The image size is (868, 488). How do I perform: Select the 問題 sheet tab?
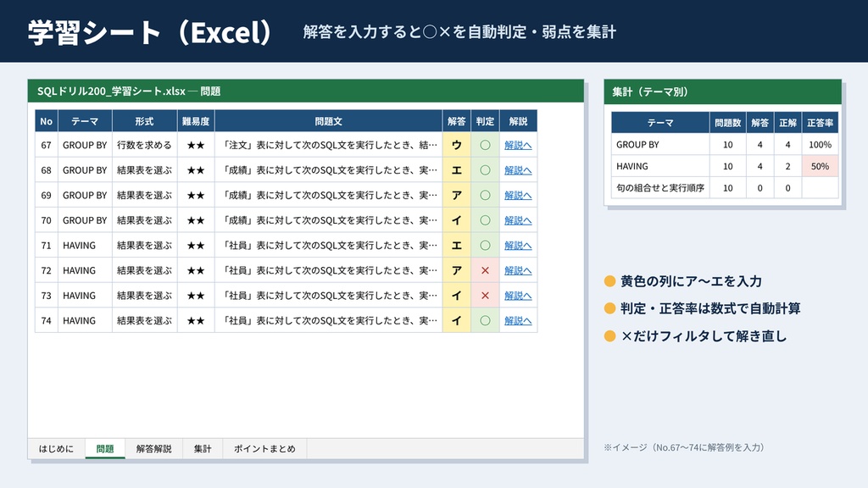coord(104,449)
